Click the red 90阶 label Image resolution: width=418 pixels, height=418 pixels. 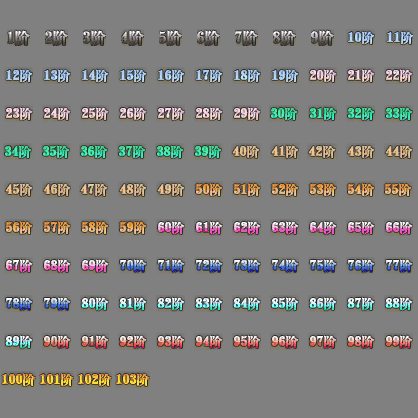[x=56, y=342]
